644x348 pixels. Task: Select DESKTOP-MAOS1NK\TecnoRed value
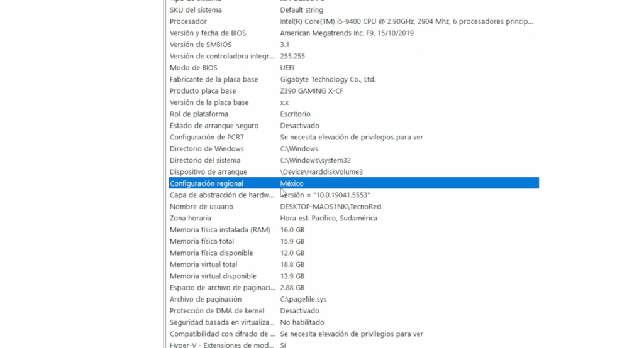coord(331,207)
